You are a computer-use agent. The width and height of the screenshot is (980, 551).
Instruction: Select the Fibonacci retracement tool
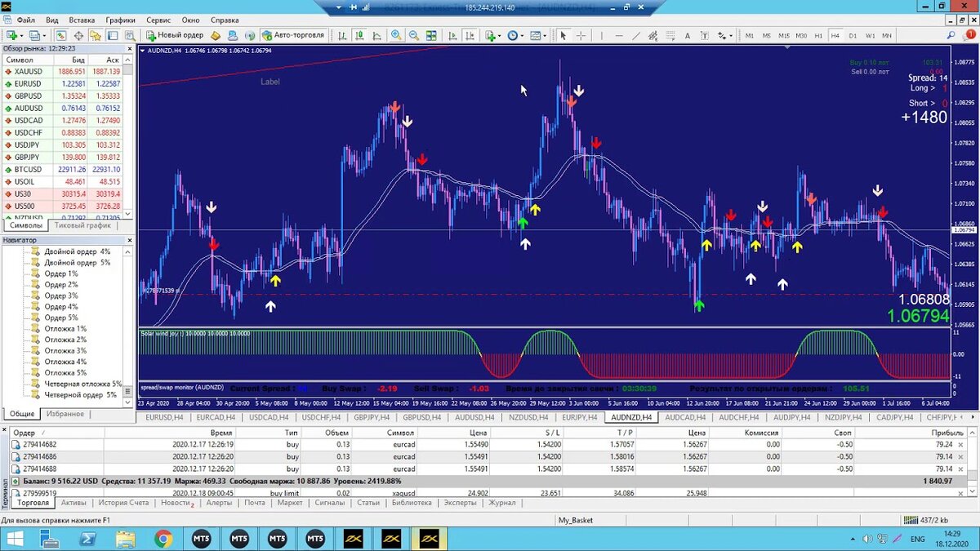pos(670,35)
